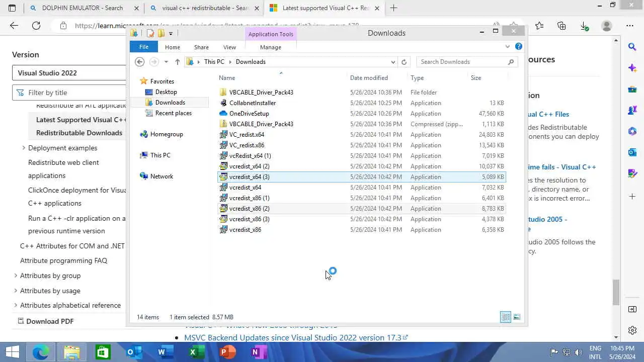Open the Manage ribbon tab
The image size is (644, 362).
tap(271, 47)
